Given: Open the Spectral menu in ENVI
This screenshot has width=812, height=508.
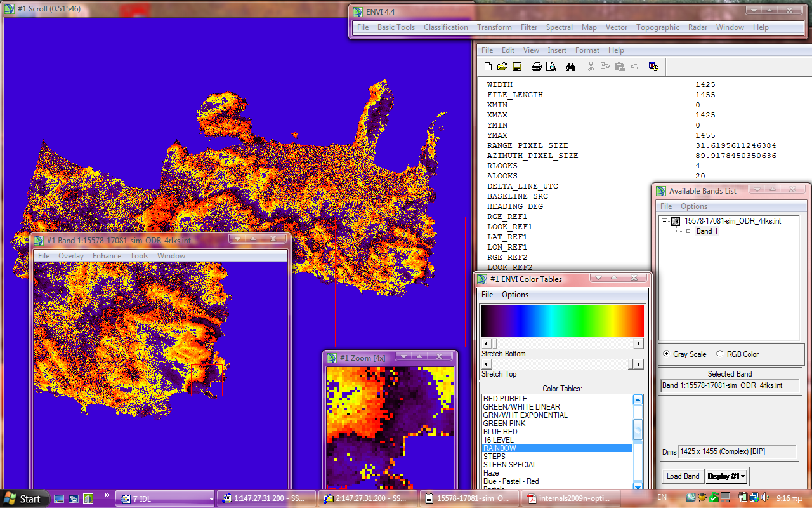Looking at the screenshot, I should coord(560,27).
